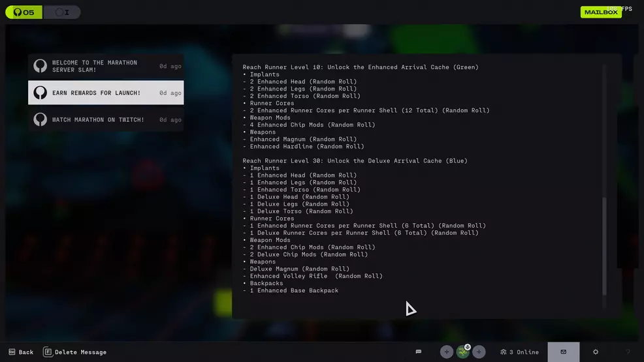This screenshot has width=644, height=362.
Task: Click the right add squad member slot
Action: click(x=479, y=352)
